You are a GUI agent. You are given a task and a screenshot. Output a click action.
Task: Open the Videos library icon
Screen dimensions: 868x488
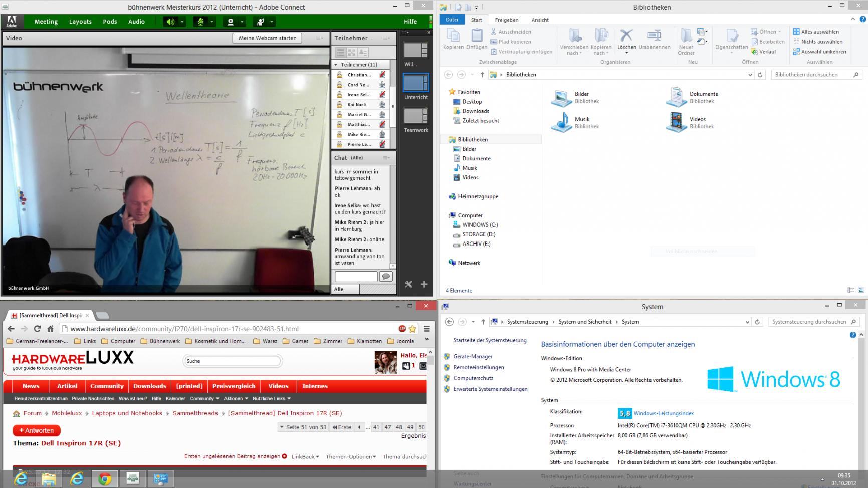[676, 122]
